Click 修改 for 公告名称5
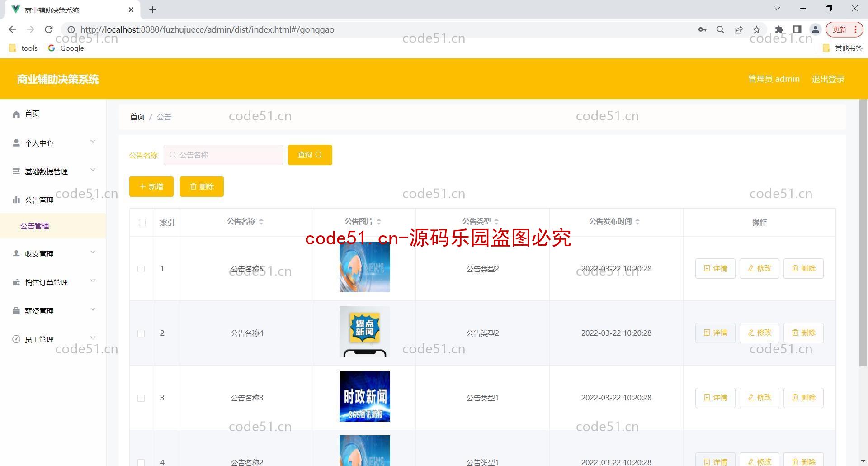 [759, 269]
